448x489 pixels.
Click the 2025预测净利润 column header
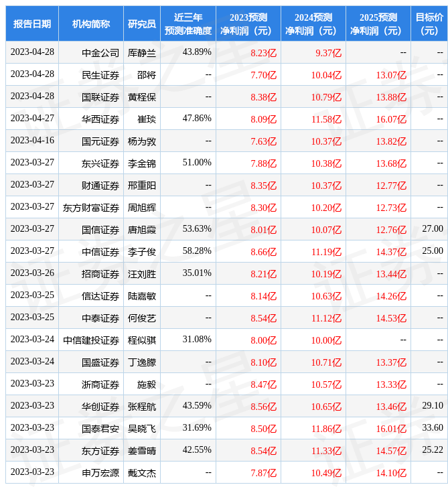click(378, 23)
